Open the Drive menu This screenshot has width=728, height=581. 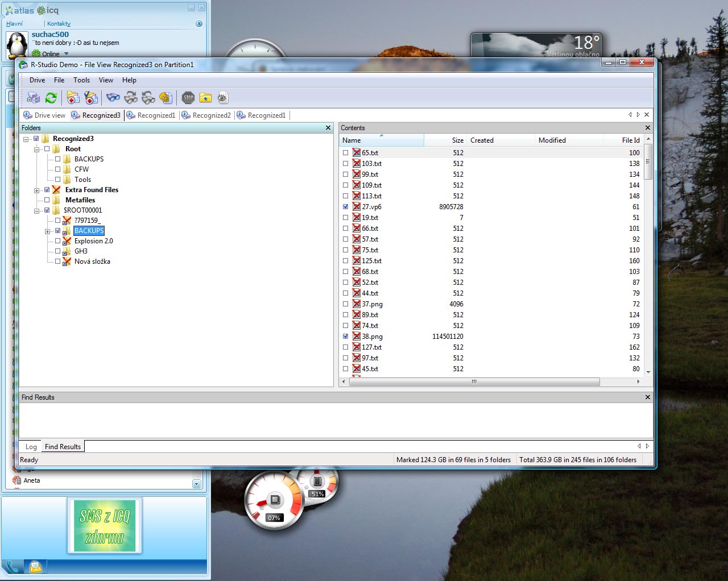(x=38, y=80)
